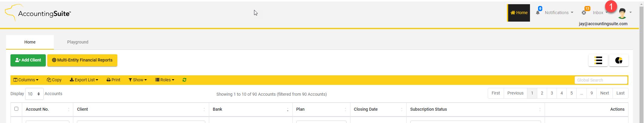This screenshot has width=644, height=123.
Task: Open the Roles dropdown menu
Action: [x=165, y=80]
